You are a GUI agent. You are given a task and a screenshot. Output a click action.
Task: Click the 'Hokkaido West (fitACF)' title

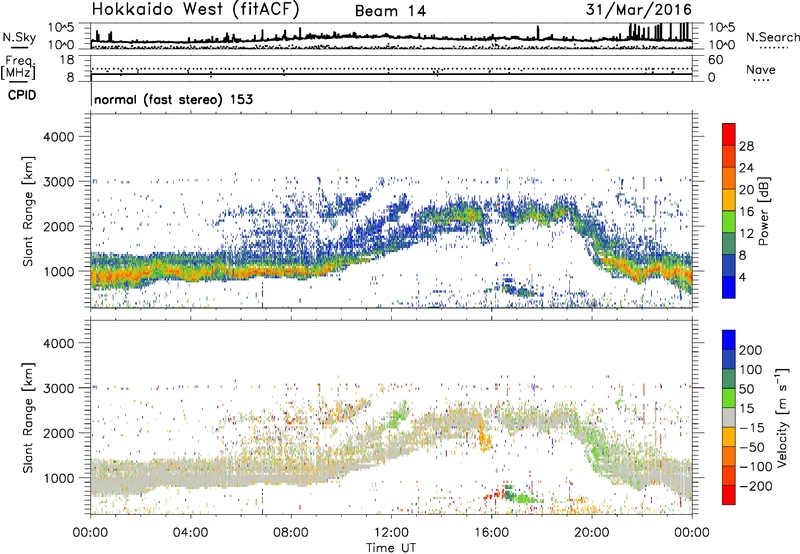click(195, 10)
